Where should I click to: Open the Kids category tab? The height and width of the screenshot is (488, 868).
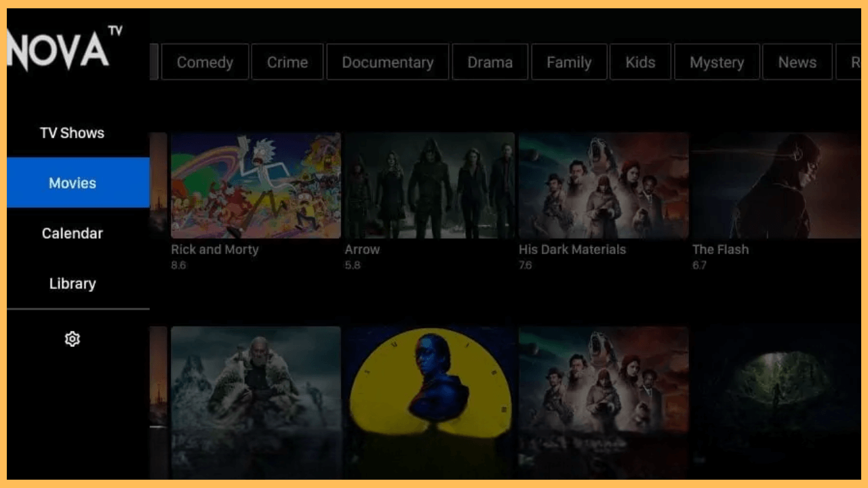point(640,62)
